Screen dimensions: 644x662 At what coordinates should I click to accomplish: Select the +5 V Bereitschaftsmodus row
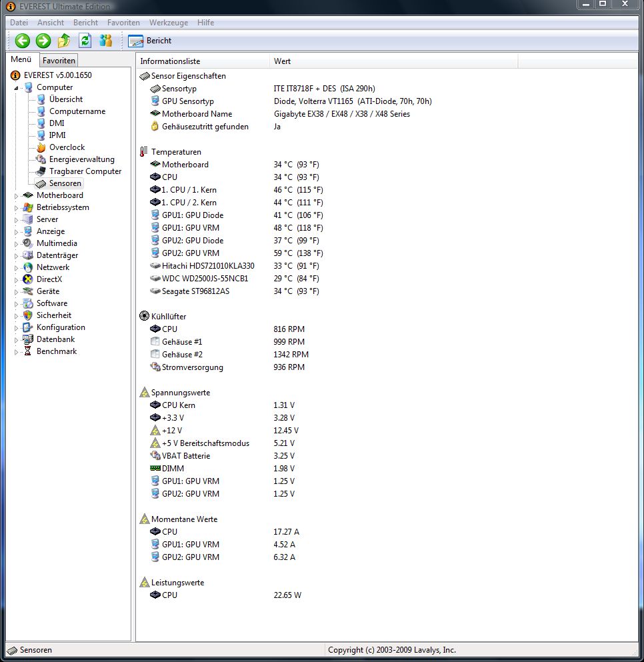[x=222, y=443]
